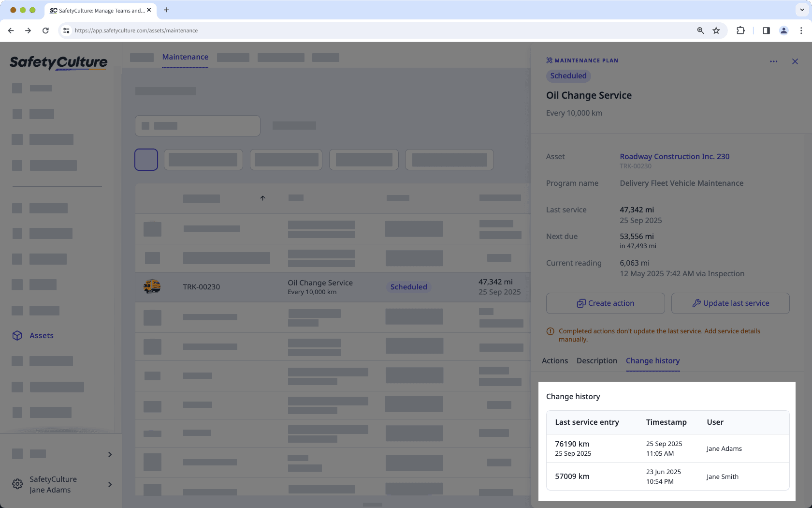This screenshot has width=812, height=508.
Task: Open the tab search chevron in the tab strip
Action: (802, 10)
